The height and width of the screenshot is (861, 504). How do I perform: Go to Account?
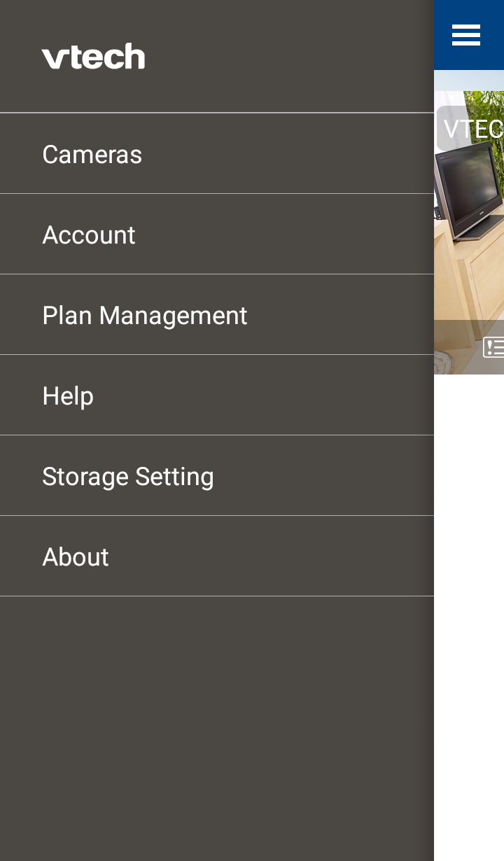click(89, 235)
